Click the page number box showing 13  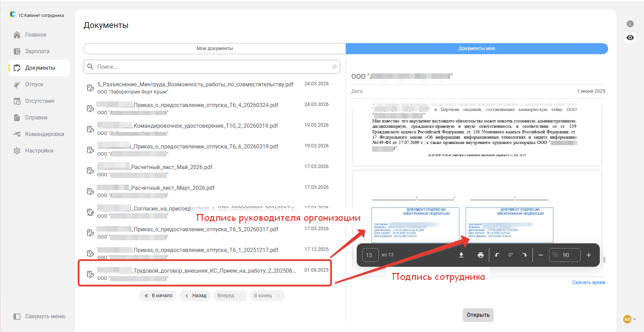pos(370,255)
